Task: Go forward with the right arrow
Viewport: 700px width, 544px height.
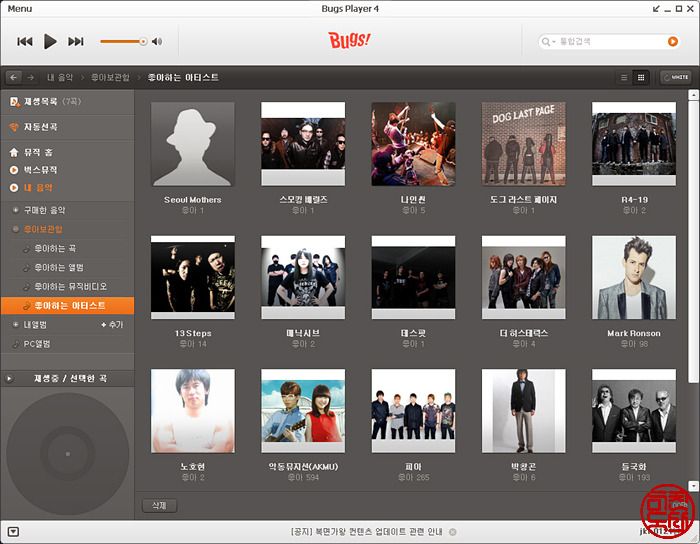Action: point(30,77)
